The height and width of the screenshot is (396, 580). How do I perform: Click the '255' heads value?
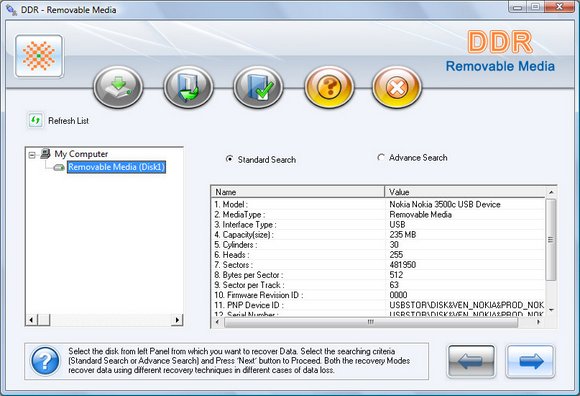click(396, 255)
